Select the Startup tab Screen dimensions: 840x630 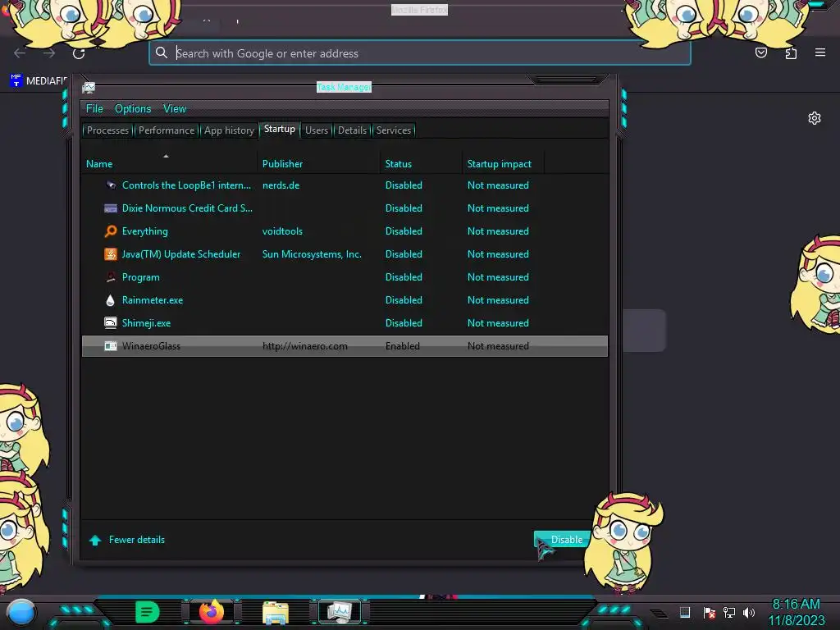(279, 129)
